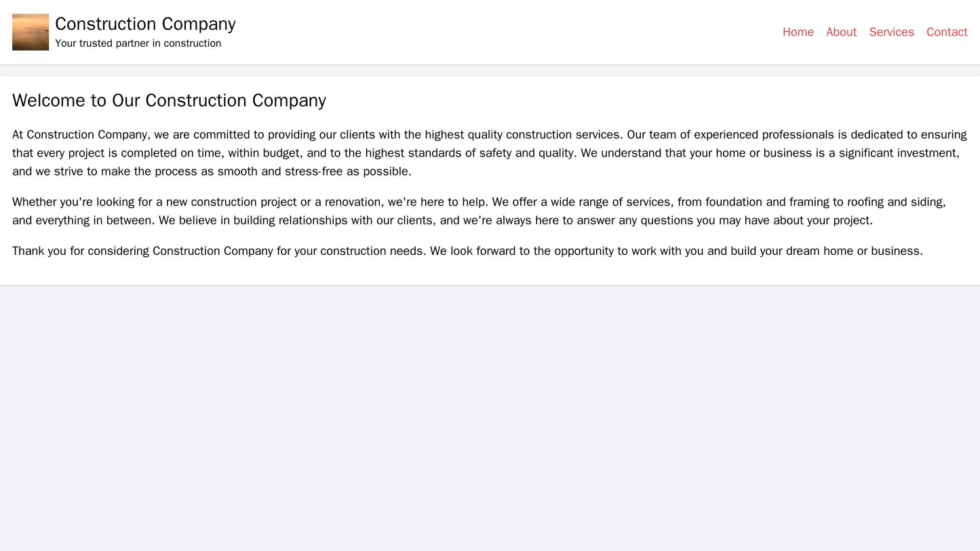Screen dimensions: 980x551
Task: Select the tagline 'Your trusted partner in construction'
Action: (138, 43)
